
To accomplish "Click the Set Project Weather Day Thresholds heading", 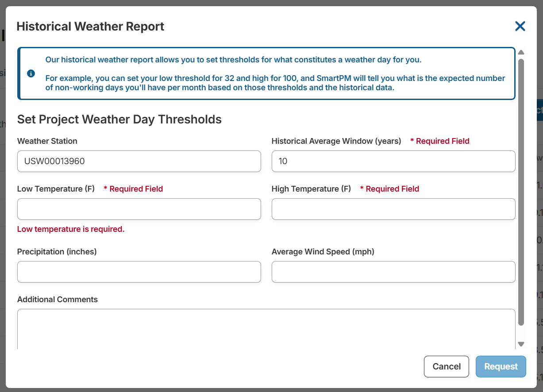I will pos(119,119).
